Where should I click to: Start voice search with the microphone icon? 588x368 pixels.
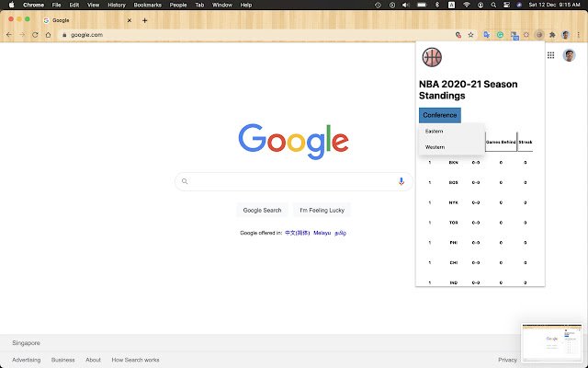pos(401,181)
